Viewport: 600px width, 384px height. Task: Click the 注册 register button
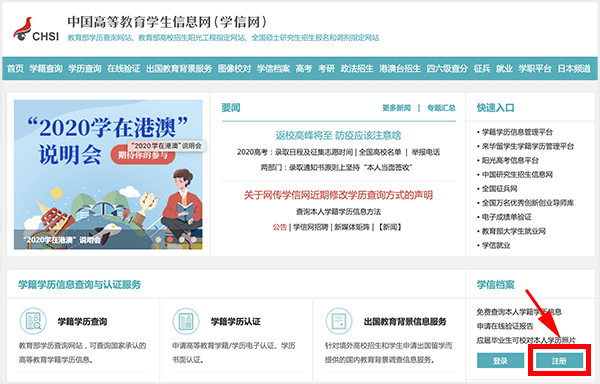[559, 360]
